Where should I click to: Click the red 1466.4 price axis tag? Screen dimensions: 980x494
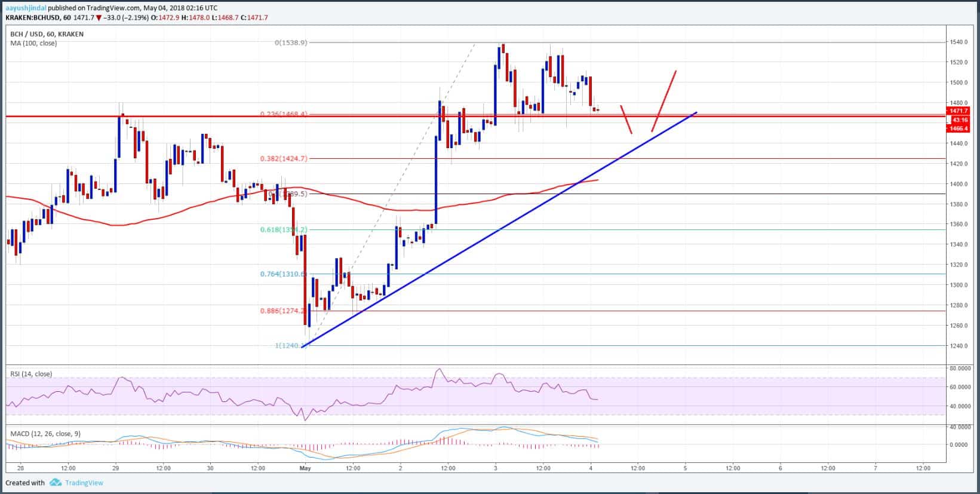coord(960,128)
